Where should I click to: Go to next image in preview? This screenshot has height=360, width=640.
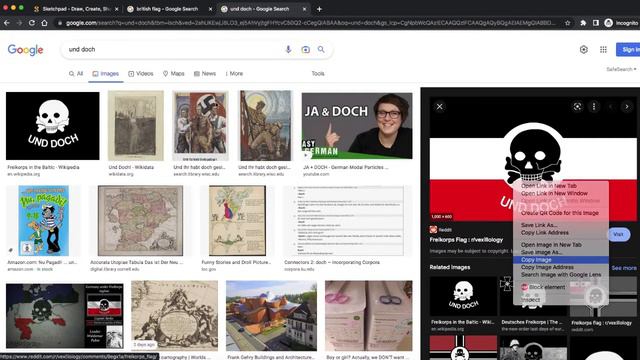627,107
